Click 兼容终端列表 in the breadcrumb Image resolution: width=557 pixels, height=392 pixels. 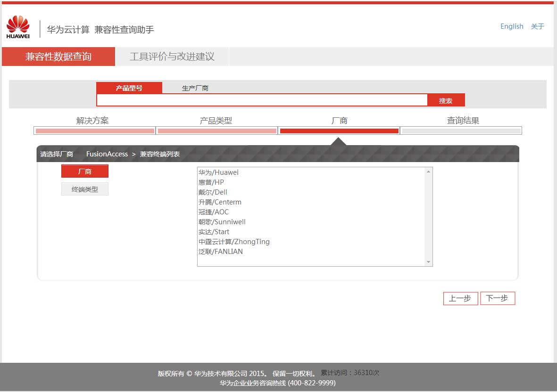tap(160, 154)
